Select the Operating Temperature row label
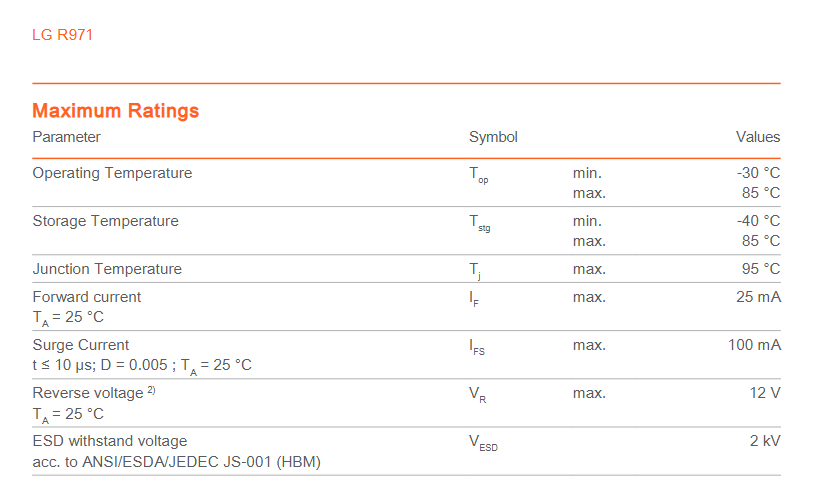The width and height of the screenshot is (817, 500). coord(112,173)
